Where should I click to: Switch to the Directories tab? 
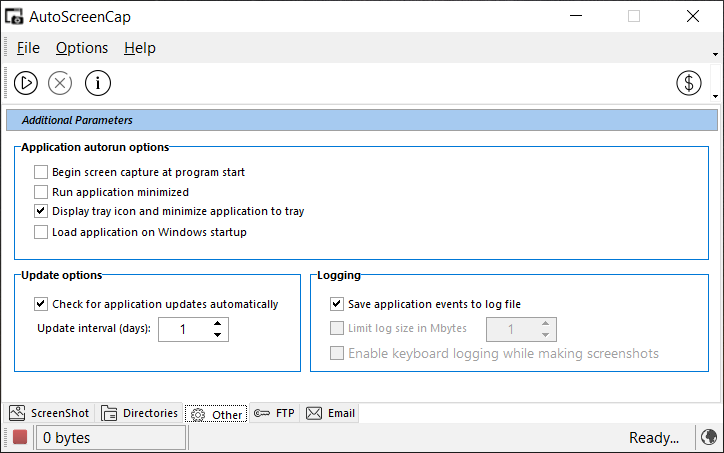coord(139,413)
